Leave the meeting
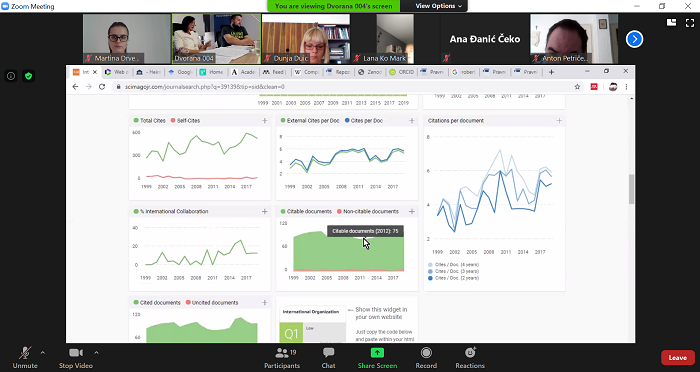Image resolution: width=700 pixels, height=372 pixels. (x=678, y=358)
